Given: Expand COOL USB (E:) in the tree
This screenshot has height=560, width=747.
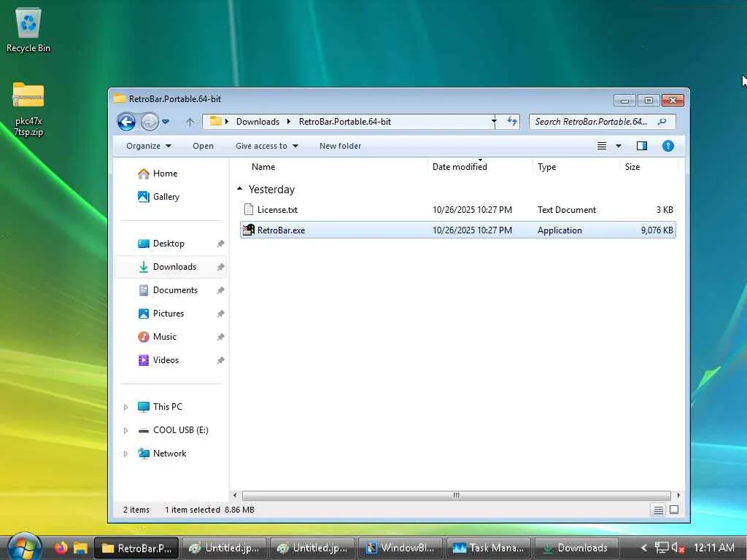Looking at the screenshot, I should [x=125, y=430].
